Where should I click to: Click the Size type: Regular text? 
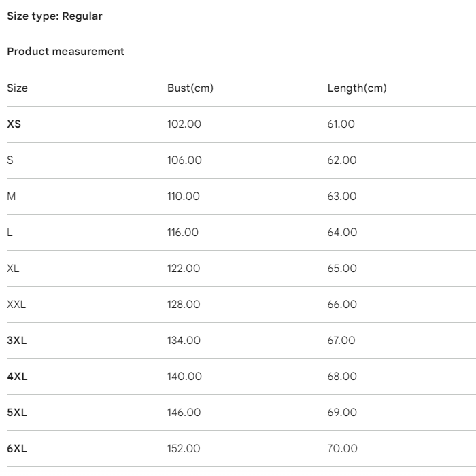point(54,16)
